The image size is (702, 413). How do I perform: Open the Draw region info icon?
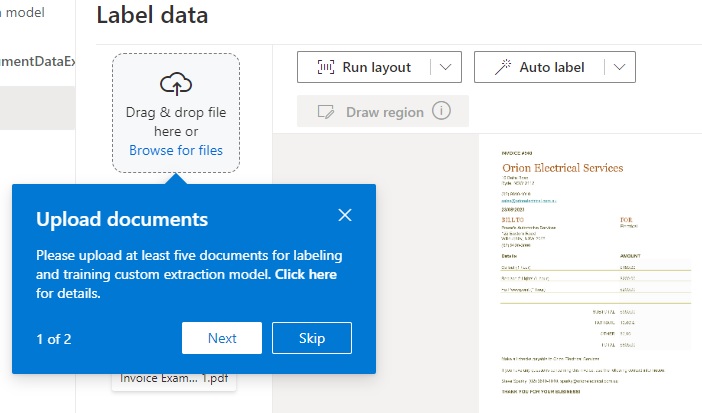pyautogui.click(x=441, y=111)
